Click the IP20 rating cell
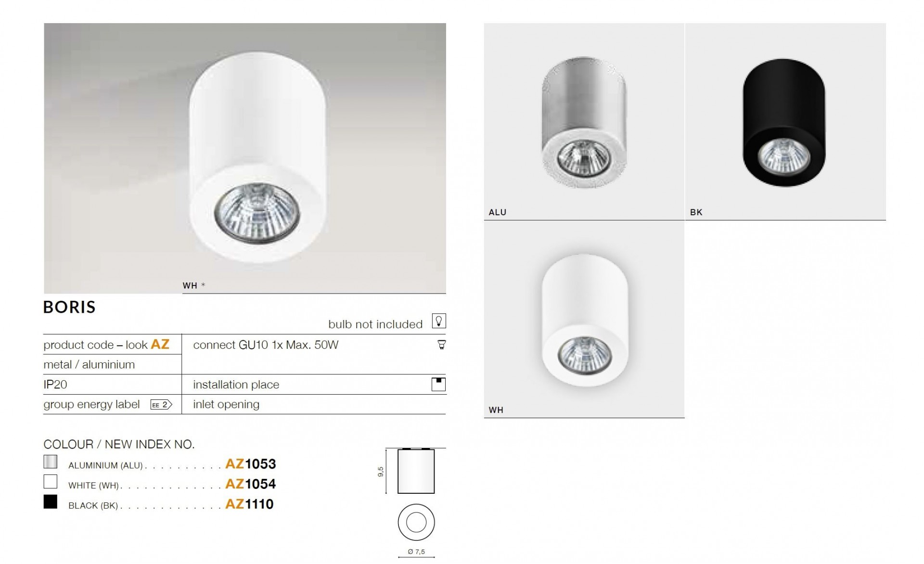Image resolution: width=924 pixels, height=564 pixels. [x=112, y=385]
